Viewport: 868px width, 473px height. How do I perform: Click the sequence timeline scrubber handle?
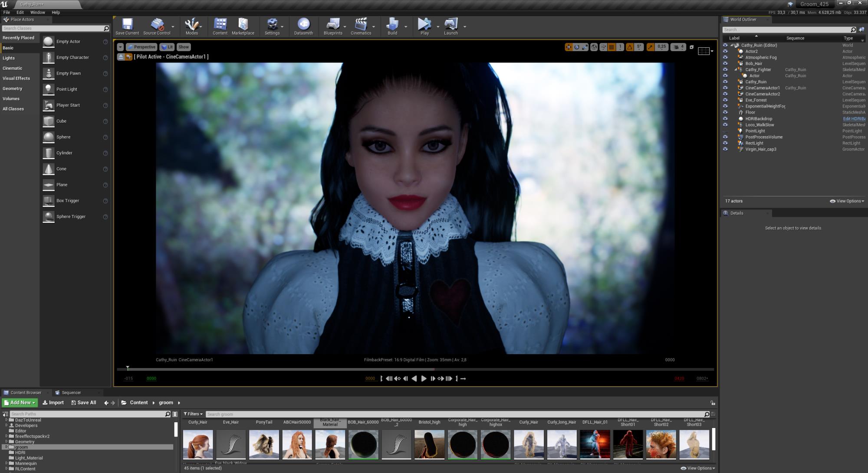(x=128, y=368)
